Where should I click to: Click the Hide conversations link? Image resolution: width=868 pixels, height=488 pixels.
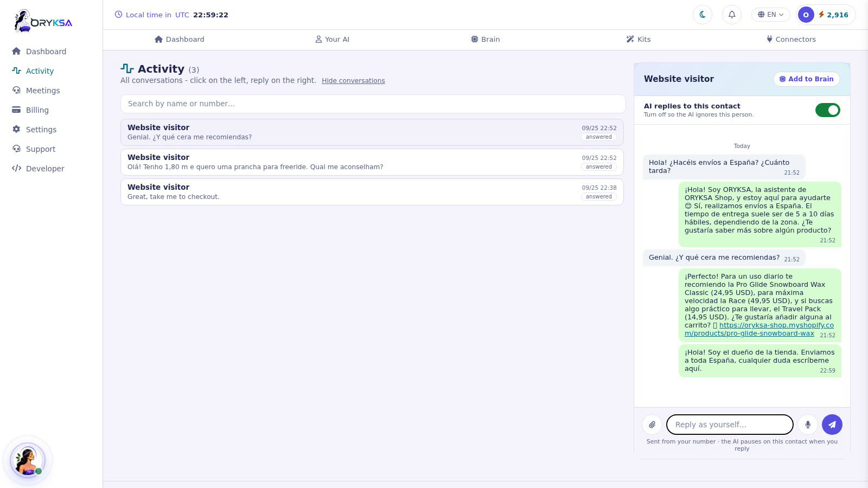(353, 81)
